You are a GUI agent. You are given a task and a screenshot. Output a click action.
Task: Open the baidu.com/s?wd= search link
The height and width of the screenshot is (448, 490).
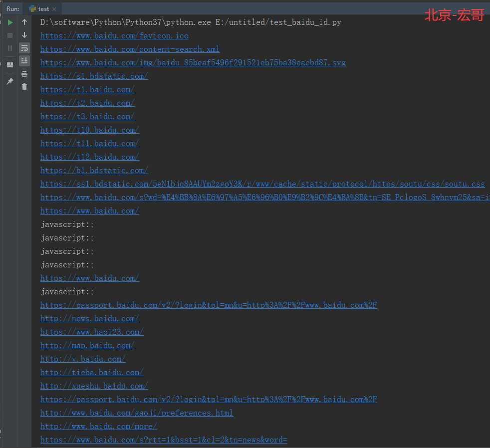tap(265, 197)
